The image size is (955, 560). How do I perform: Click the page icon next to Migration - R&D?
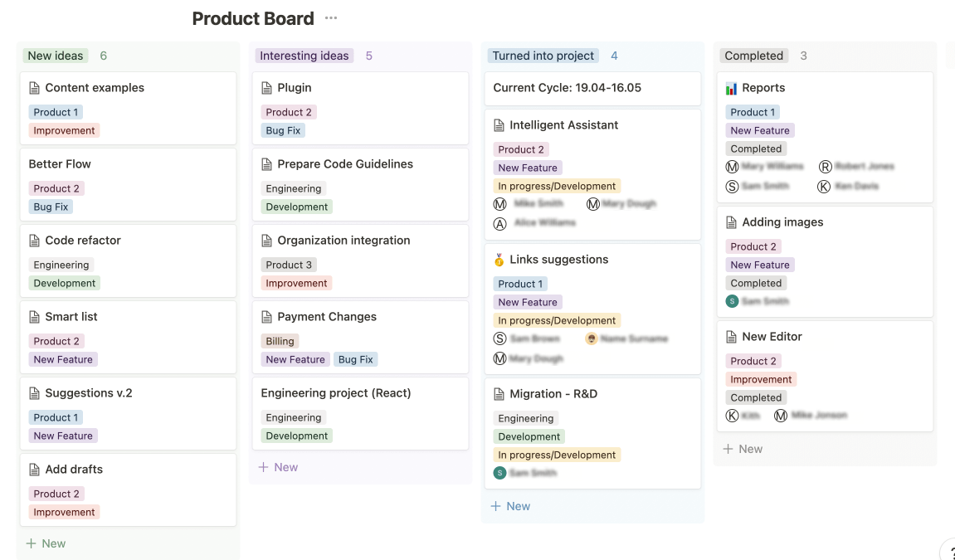coord(499,394)
